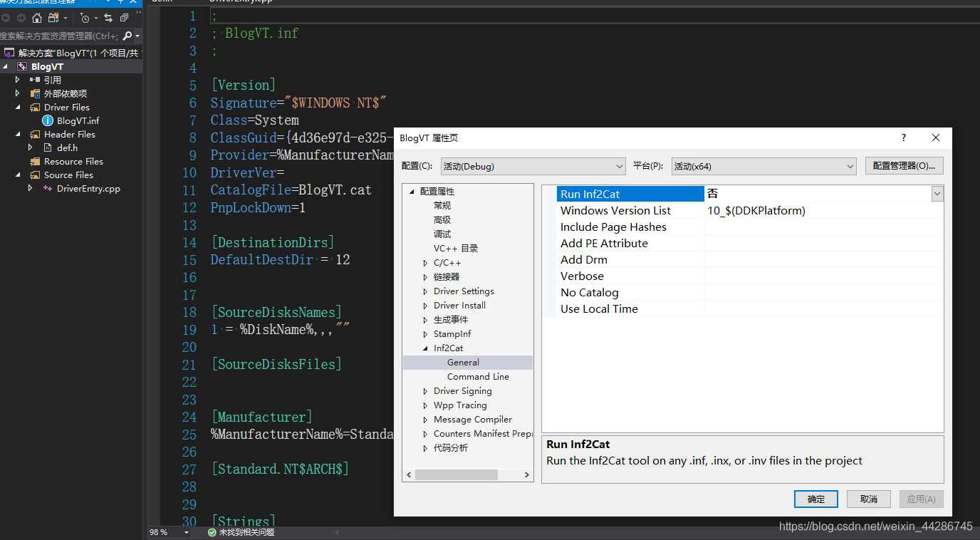Open the 平台(P) platform dropdown
This screenshot has width=980, height=540.
764,166
